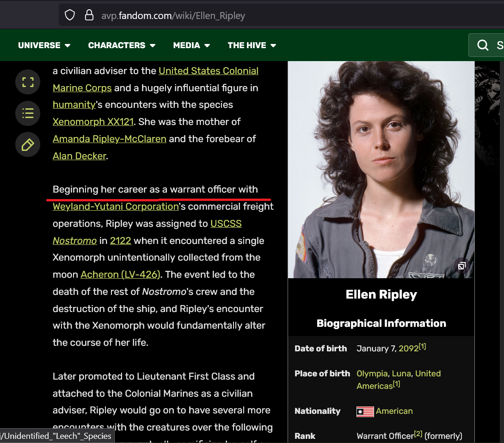
Task: Click the search magnifier icon
Action: [482, 45]
